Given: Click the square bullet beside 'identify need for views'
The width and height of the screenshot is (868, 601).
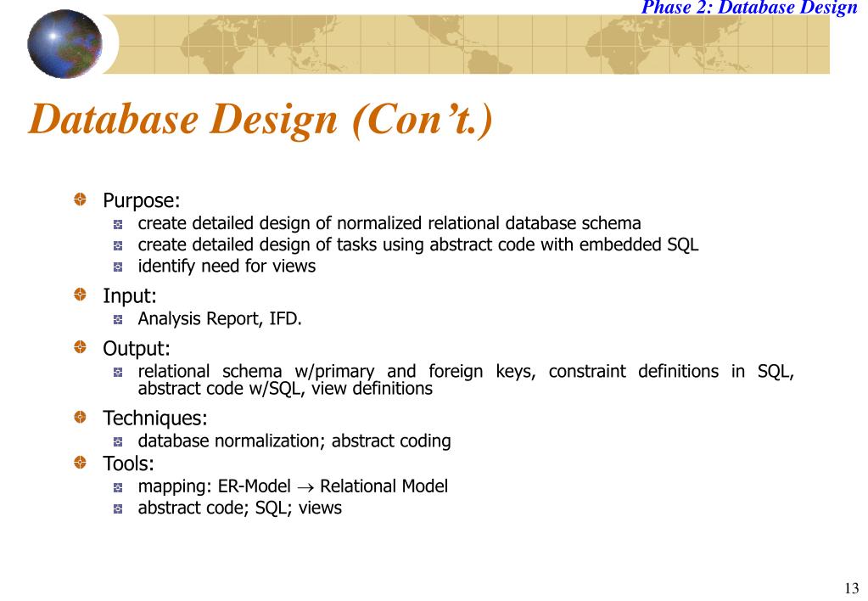Looking at the screenshot, I should (118, 267).
